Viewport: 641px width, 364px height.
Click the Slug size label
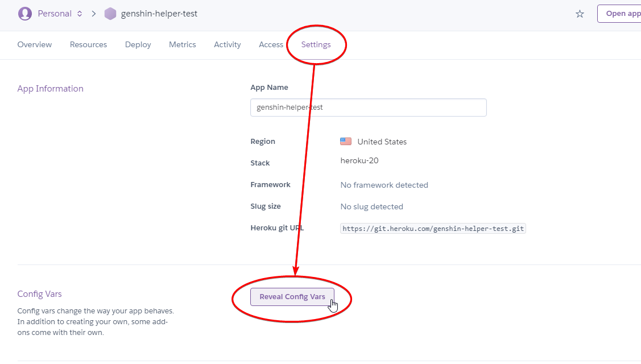coord(266,206)
